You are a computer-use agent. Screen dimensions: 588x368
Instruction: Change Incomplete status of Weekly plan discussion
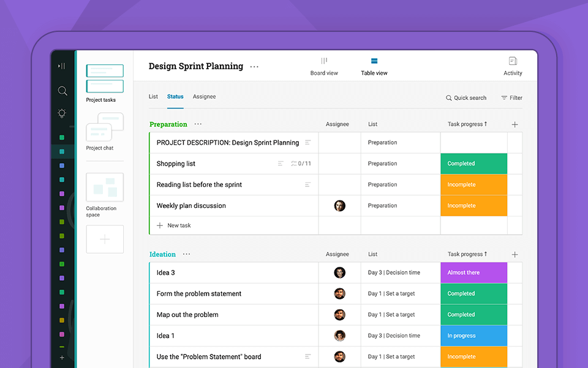473,205
